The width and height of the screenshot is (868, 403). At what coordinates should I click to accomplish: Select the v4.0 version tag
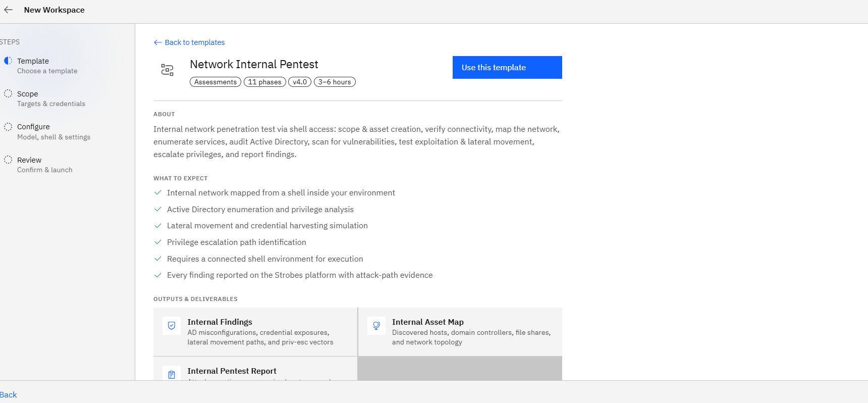300,82
